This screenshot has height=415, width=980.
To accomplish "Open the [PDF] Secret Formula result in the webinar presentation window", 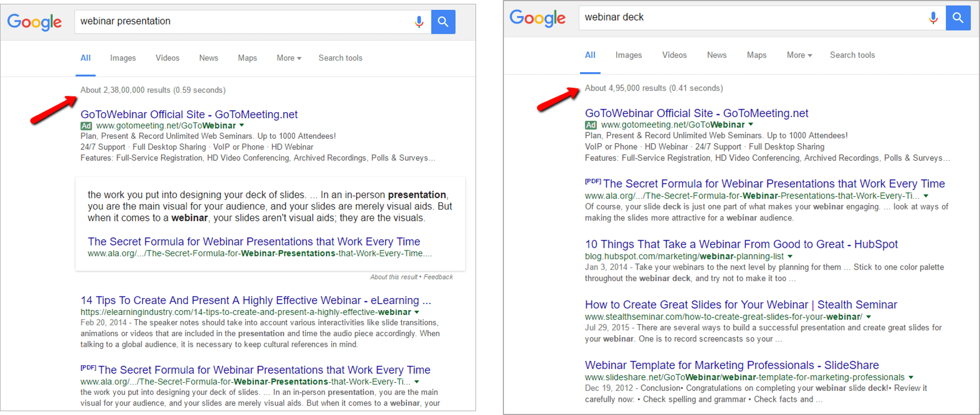I will point(264,370).
